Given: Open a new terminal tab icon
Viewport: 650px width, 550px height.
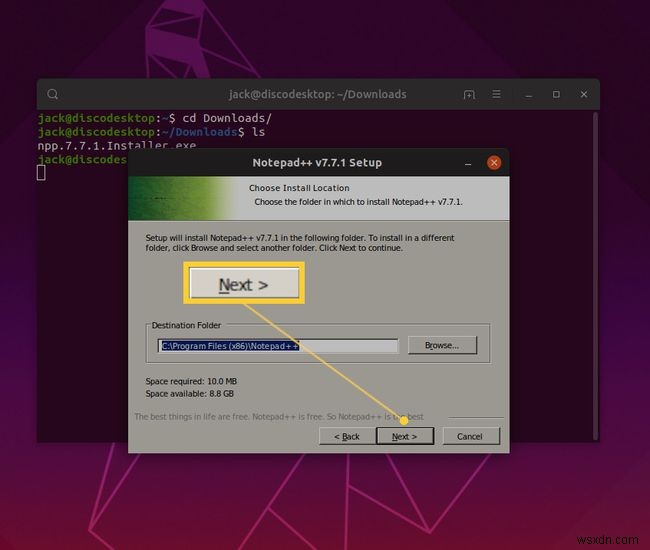Looking at the screenshot, I should pyautogui.click(x=469, y=95).
